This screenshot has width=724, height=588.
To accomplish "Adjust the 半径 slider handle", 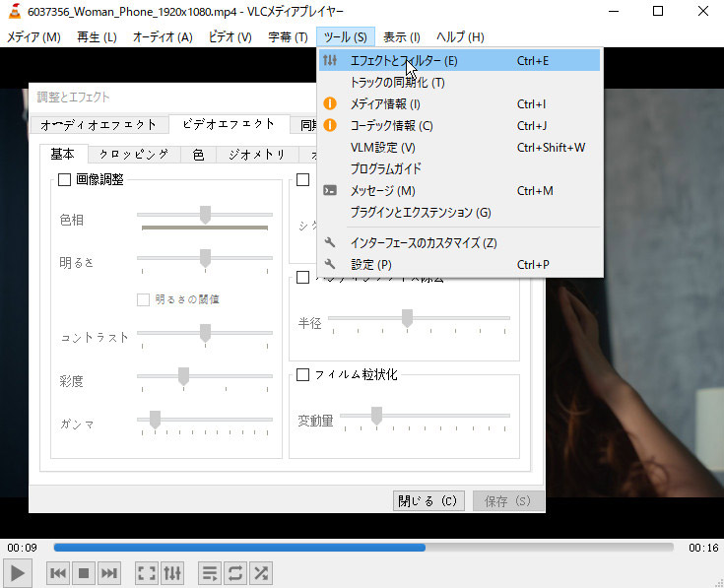I will (x=407, y=318).
